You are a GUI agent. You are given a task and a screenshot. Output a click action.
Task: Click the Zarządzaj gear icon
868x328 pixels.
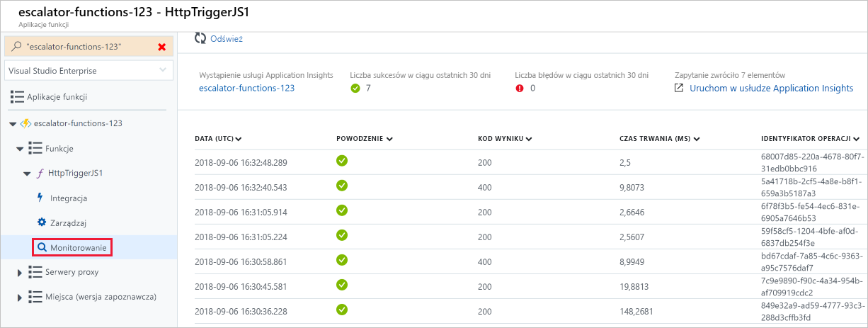tap(41, 222)
